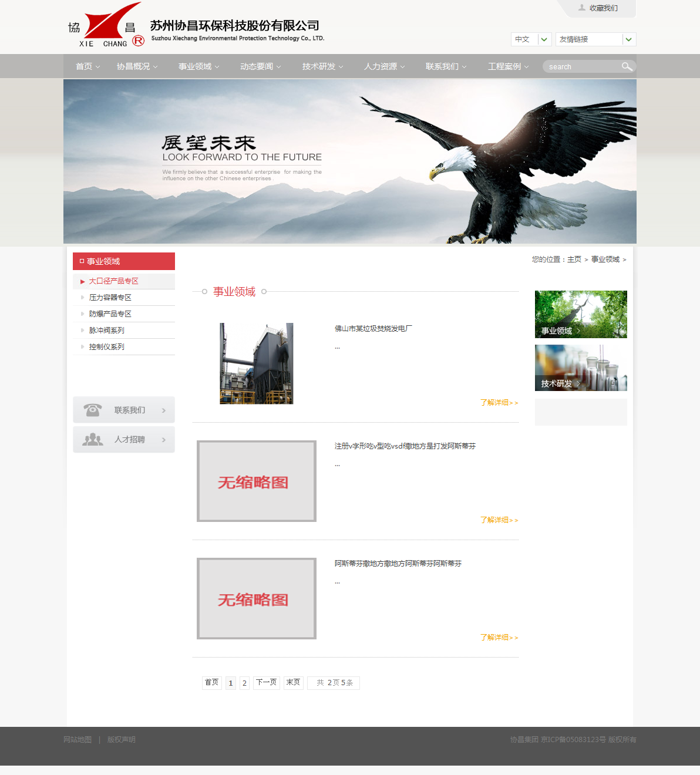The image size is (700, 775).
Task: Click the telephone icon for 联系我们
Action: point(92,410)
